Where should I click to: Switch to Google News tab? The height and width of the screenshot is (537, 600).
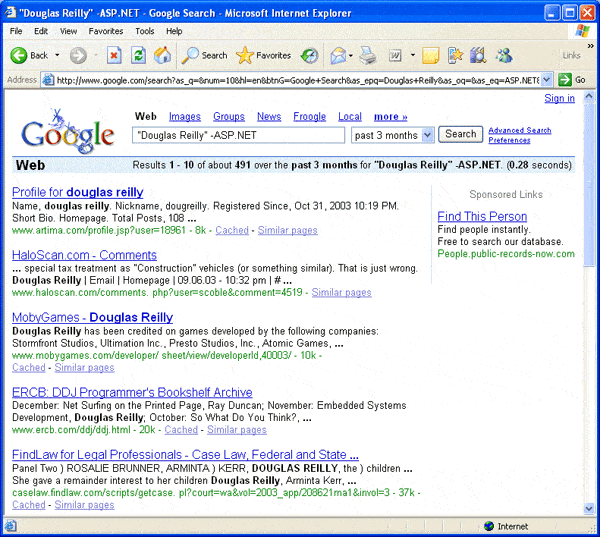[269, 117]
